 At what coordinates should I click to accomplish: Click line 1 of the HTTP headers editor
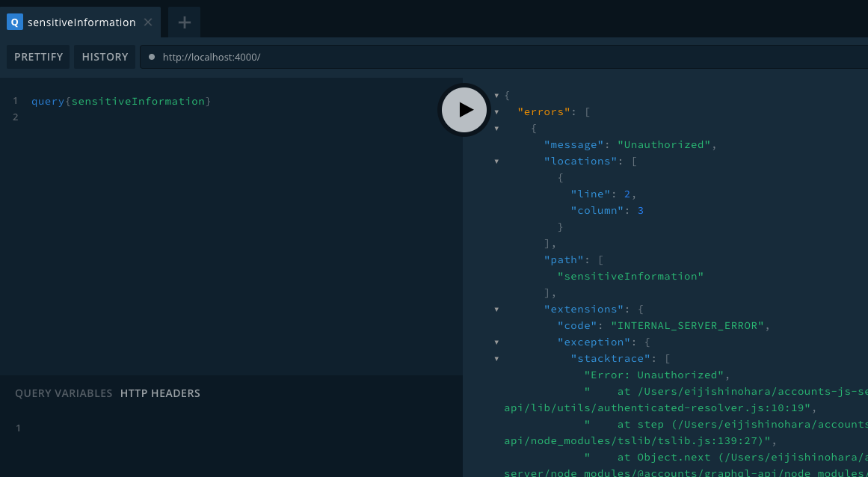pyautogui.click(x=224, y=428)
